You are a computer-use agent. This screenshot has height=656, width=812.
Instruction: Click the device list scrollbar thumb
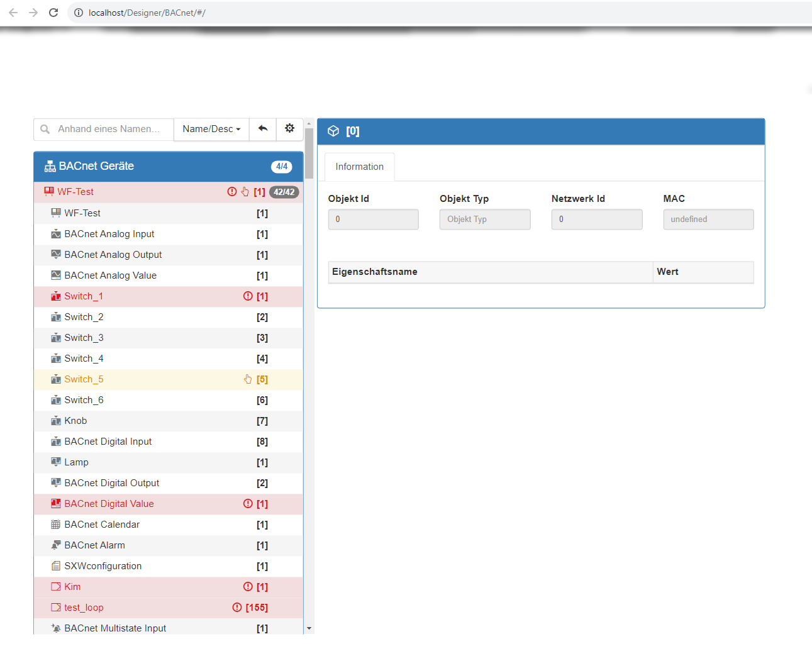[309, 154]
